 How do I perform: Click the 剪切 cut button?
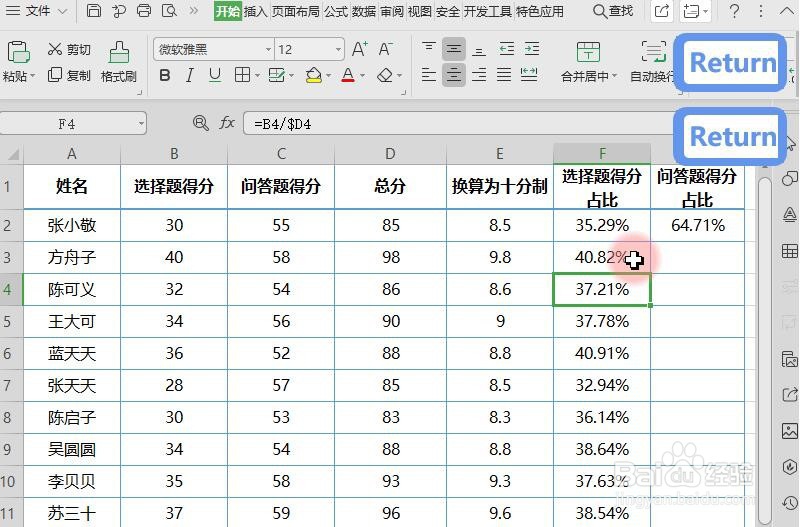[x=69, y=49]
